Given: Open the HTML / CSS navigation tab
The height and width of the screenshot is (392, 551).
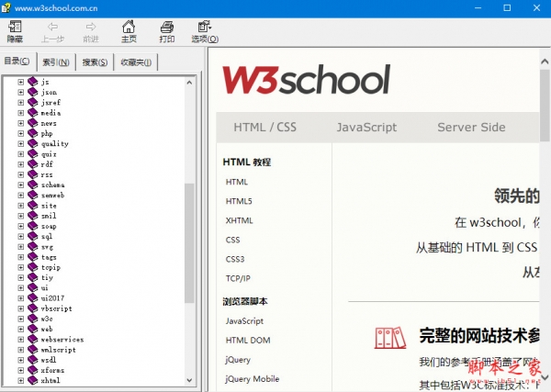Looking at the screenshot, I should click(x=265, y=128).
